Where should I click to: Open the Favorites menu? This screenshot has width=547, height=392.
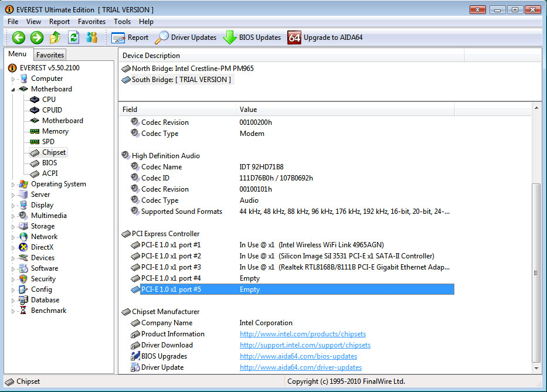pyautogui.click(x=91, y=22)
